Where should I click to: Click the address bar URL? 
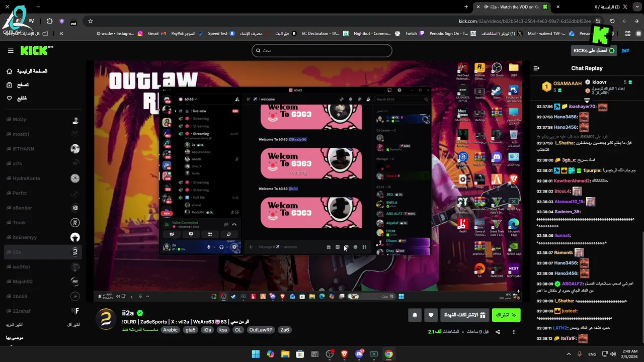point(525,21)
